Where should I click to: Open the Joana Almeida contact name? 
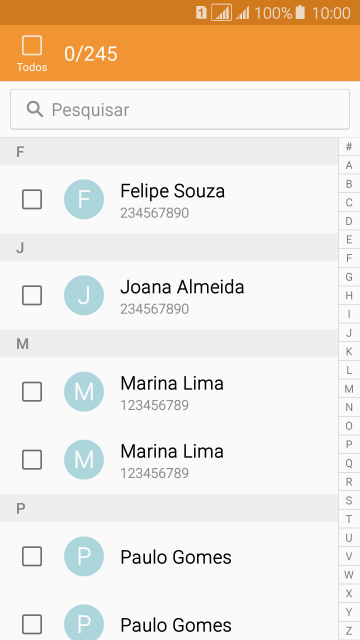(x=182, y=287)
